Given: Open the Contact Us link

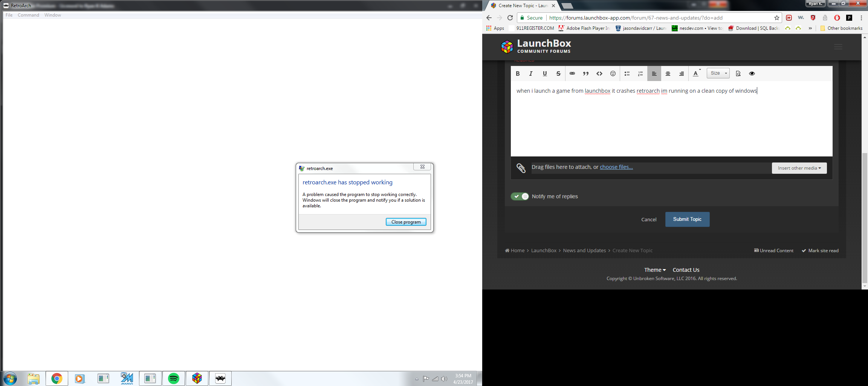Looking at the screenshot, I should [686, 270].
